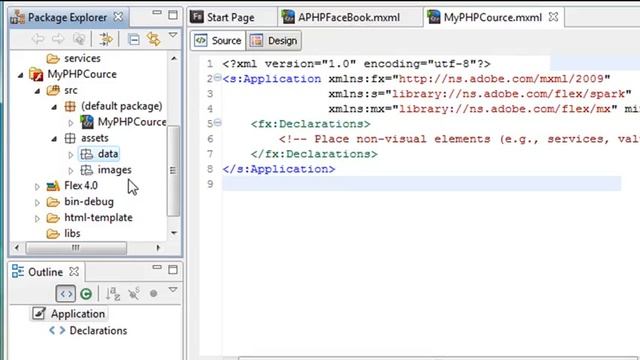Close the Package Explorer tab
Image resolution: width=640 pixels, height=360 pixels.
click(118, 17)
